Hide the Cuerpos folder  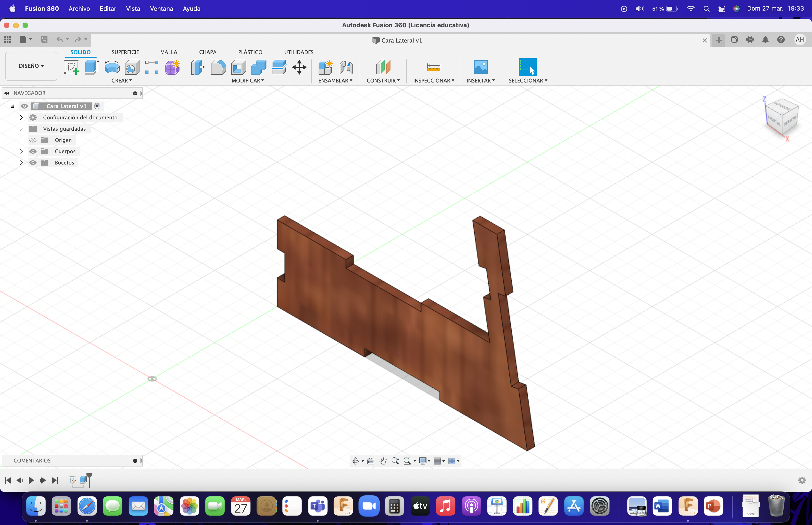pos(33,151)
